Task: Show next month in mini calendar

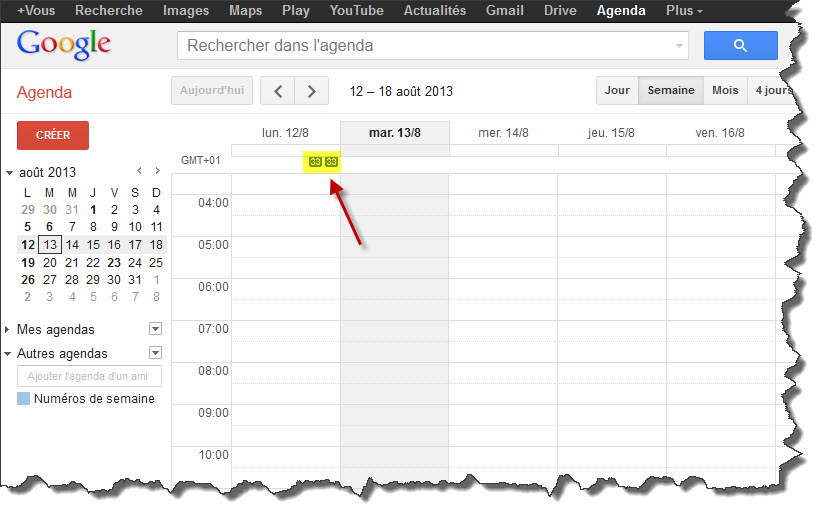Action: tap(157, 171)
